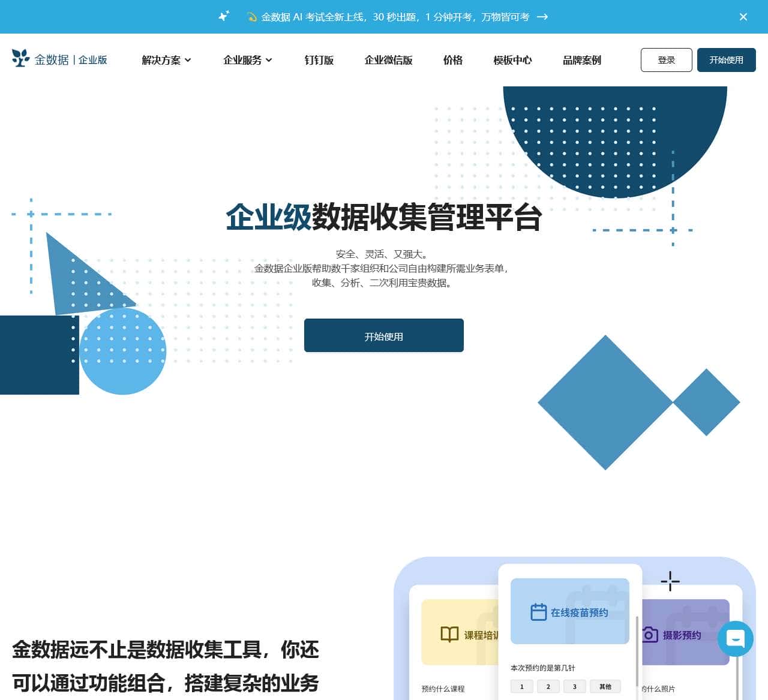
Task: Open the 金数据 AI 考试 announcement link
Action: pyautogui.click(x=395, y=17)
